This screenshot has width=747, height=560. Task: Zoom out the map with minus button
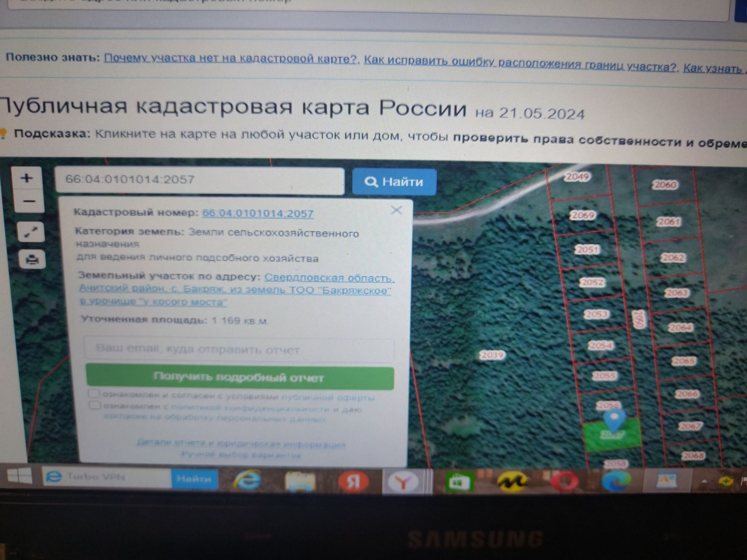28,201
